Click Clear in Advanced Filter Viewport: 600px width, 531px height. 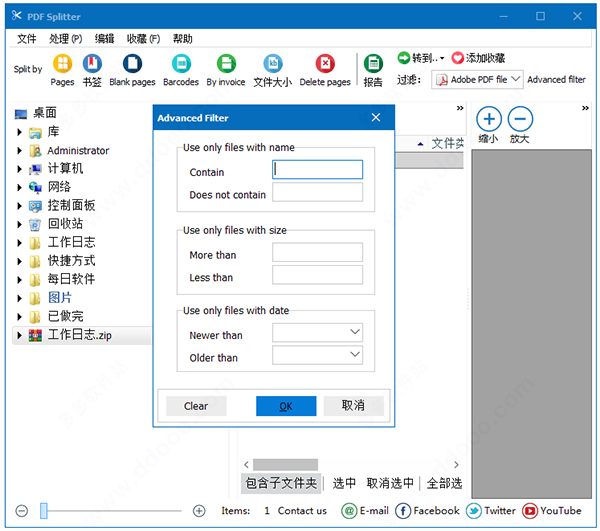196,406
